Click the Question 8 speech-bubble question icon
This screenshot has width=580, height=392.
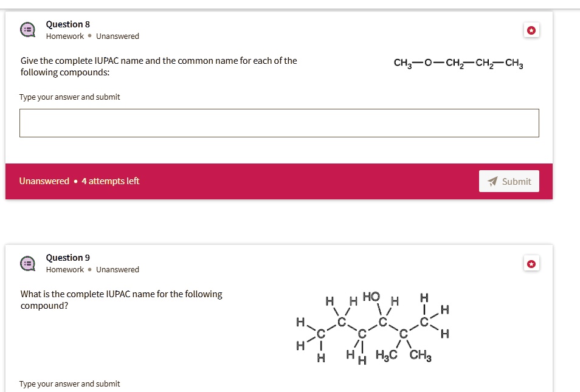pos(27,29)
